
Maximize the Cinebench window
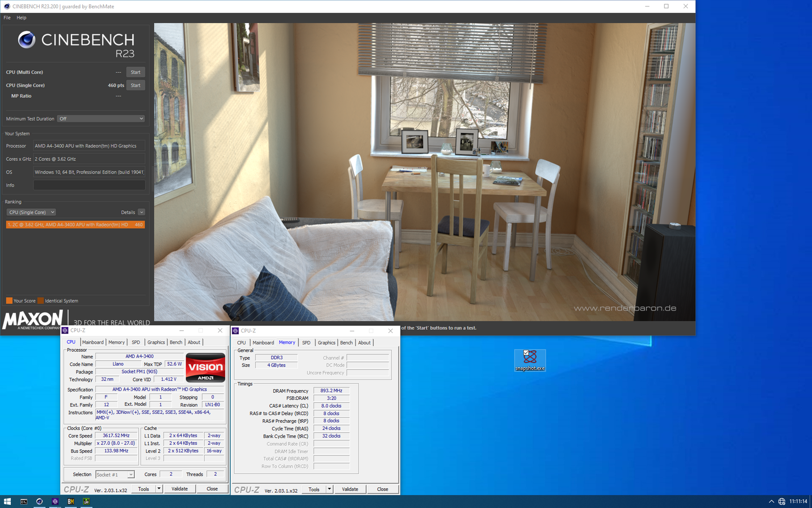tap(666, 6)
